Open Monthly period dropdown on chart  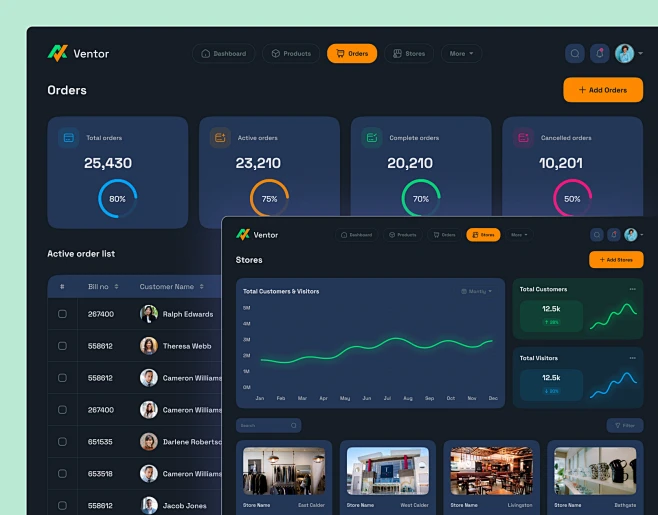(x=476, y=291)
